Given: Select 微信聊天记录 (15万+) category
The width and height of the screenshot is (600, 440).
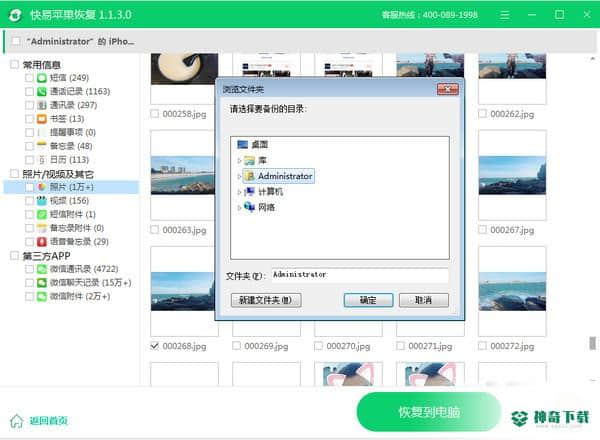Looking at the screenshot, I should pyautogui.click(x=91, y=283).
